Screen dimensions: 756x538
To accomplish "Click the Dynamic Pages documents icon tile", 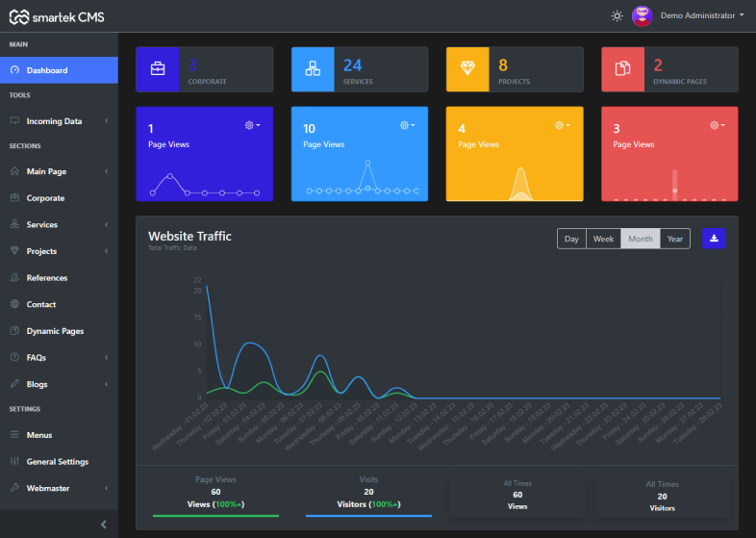I will tap(622, 69).
